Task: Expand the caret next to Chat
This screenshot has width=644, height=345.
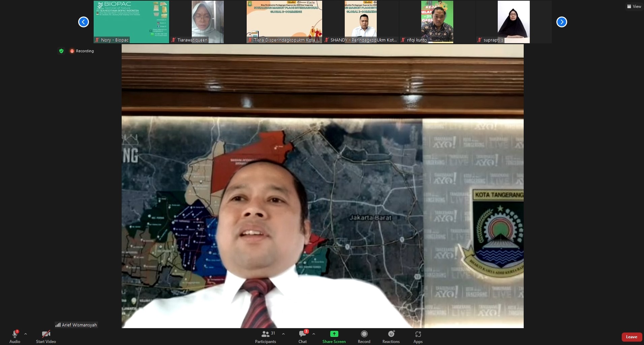Action: tap(314, 334)
